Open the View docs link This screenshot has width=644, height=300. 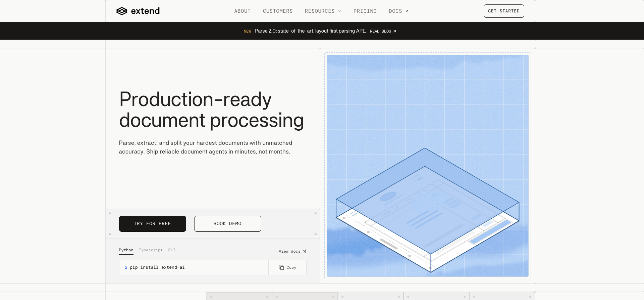[x=292, y=251]
